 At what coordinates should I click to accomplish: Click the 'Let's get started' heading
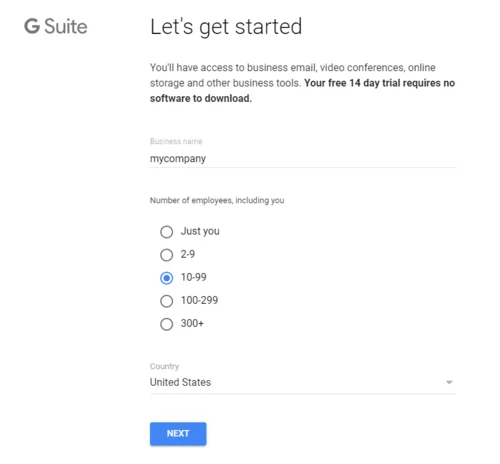[x=226, y=27]
